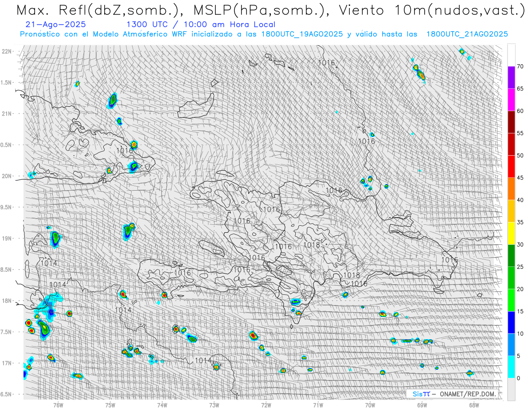532x411 pixels.
Task: Click the dark green 25-30 dBZ segment
Action: pyautogui.click(x=511, y=255)
